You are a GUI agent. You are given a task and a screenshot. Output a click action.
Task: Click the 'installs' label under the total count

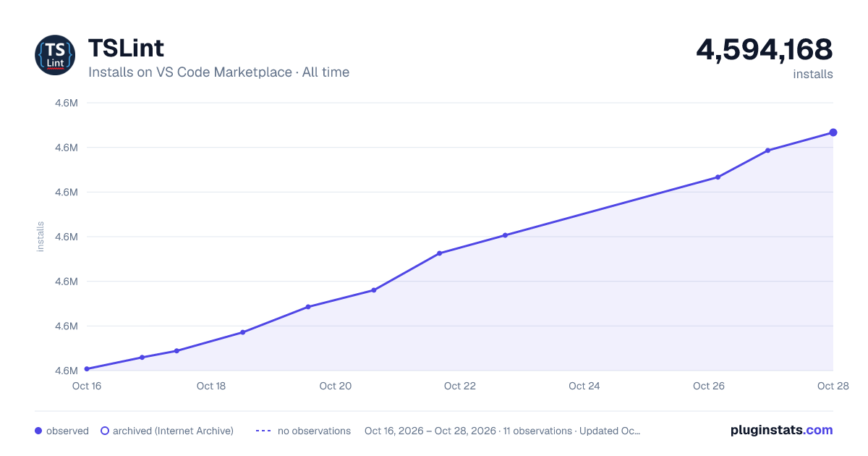click(x=813, y=74)
